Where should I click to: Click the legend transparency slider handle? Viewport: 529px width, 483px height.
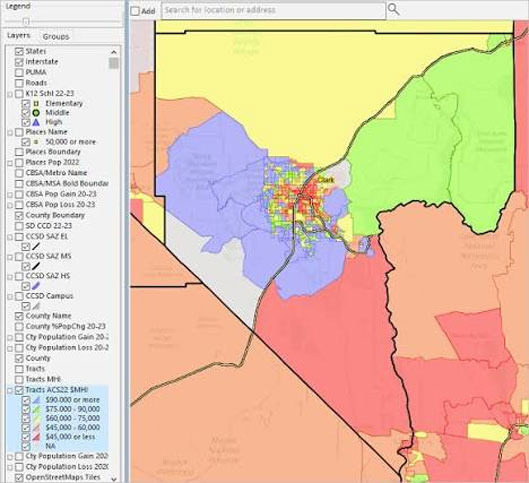point(26,22)
